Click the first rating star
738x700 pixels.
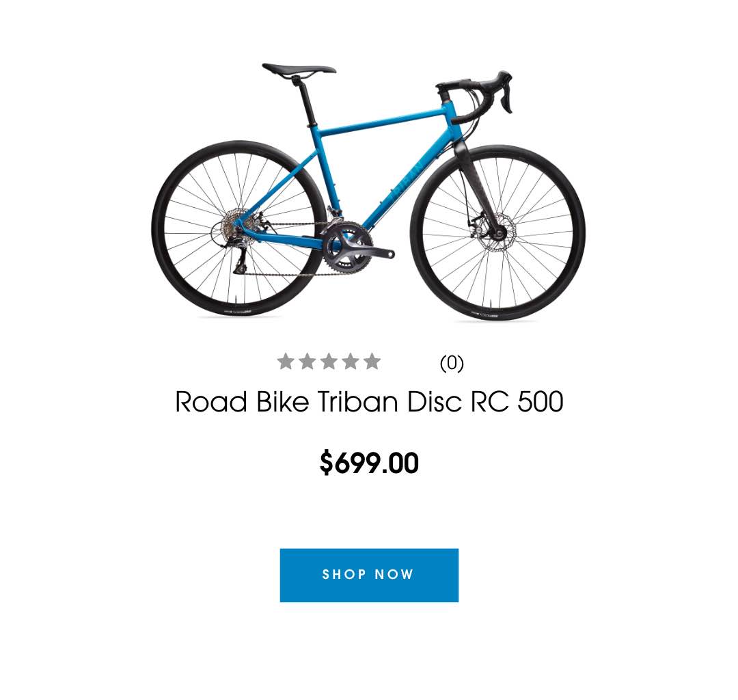click(286, 362)
